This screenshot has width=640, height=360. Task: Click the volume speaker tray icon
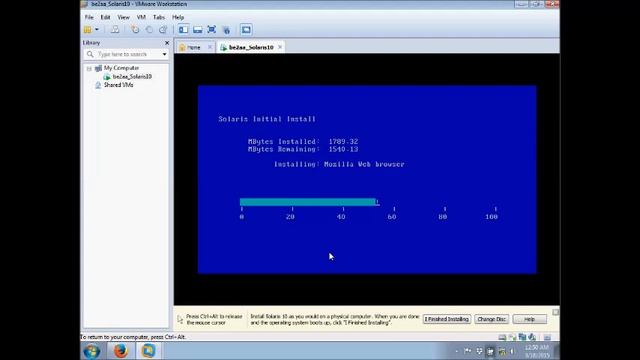coord(513,351)
